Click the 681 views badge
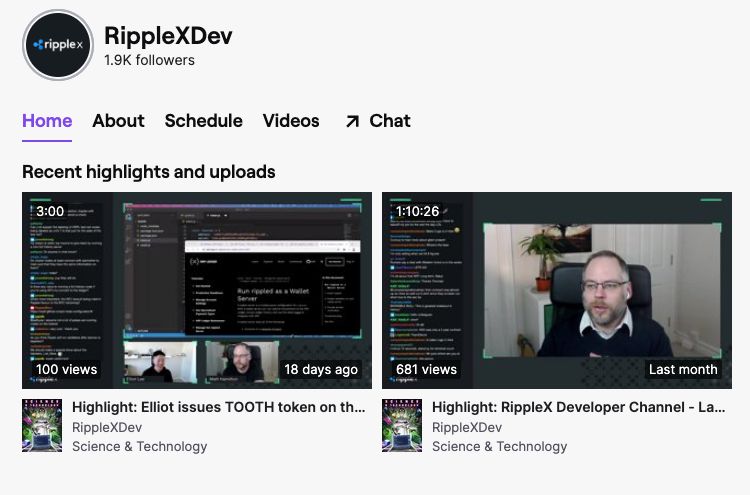 426,369
